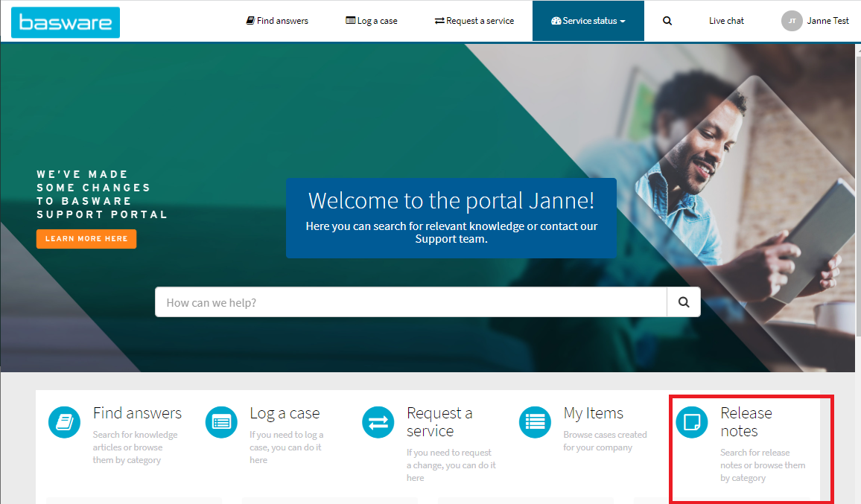Click the Release notes note icon
The width and height of the screenshot is (861, 504).
pyautogui.click(x=692, y=422)
